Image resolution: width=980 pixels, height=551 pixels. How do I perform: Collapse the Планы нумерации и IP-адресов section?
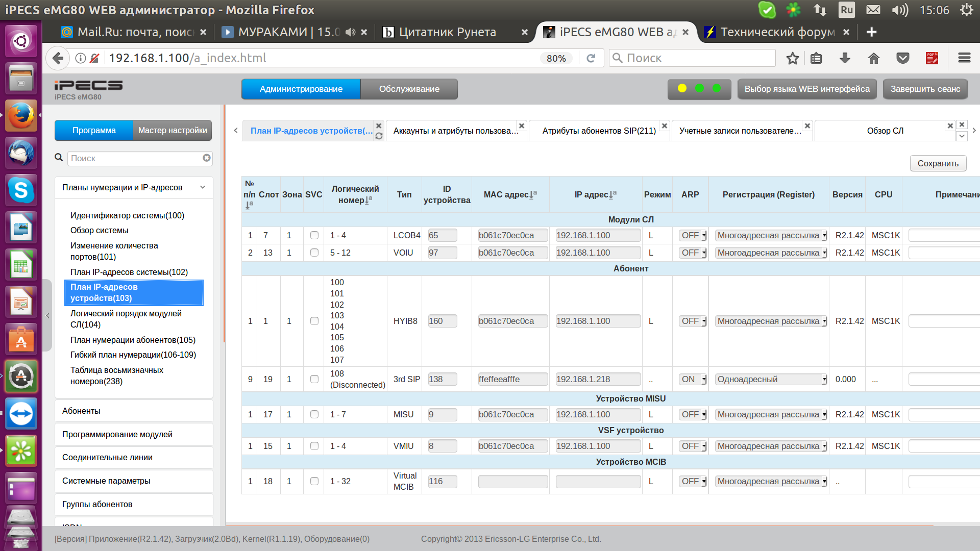click(x=203, y=187)
